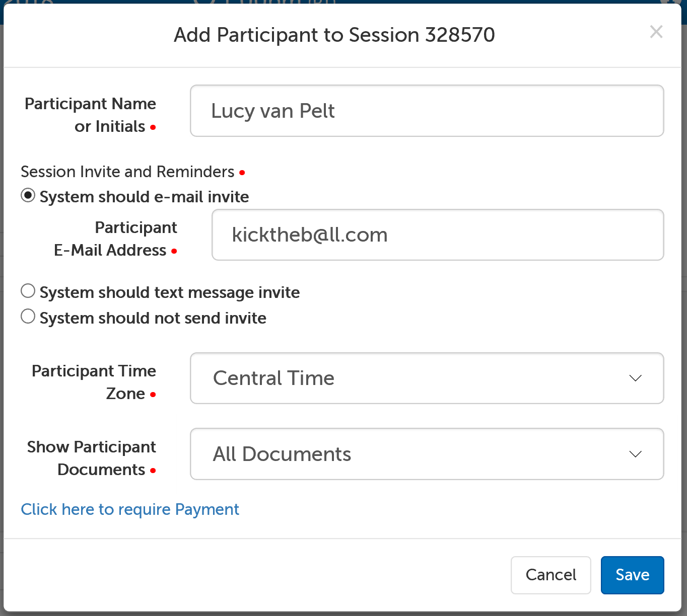Viewport: 687px width, 616px height.
Task: Click the 'Session Invite and Reminders' heading
Action: 127,172
